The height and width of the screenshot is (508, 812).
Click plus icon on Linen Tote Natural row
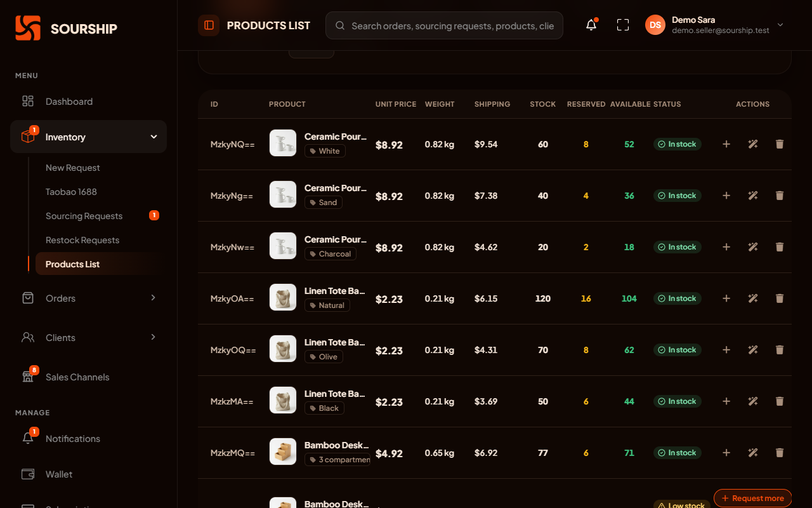tap(726, 298)
